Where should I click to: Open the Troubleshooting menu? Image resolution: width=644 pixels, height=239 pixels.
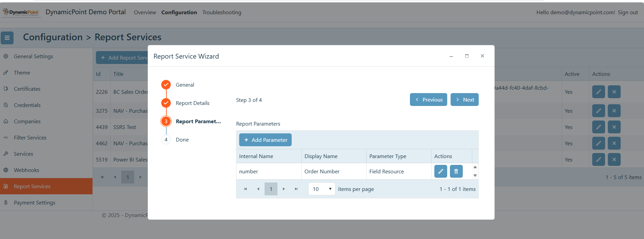tap(222, 13)
